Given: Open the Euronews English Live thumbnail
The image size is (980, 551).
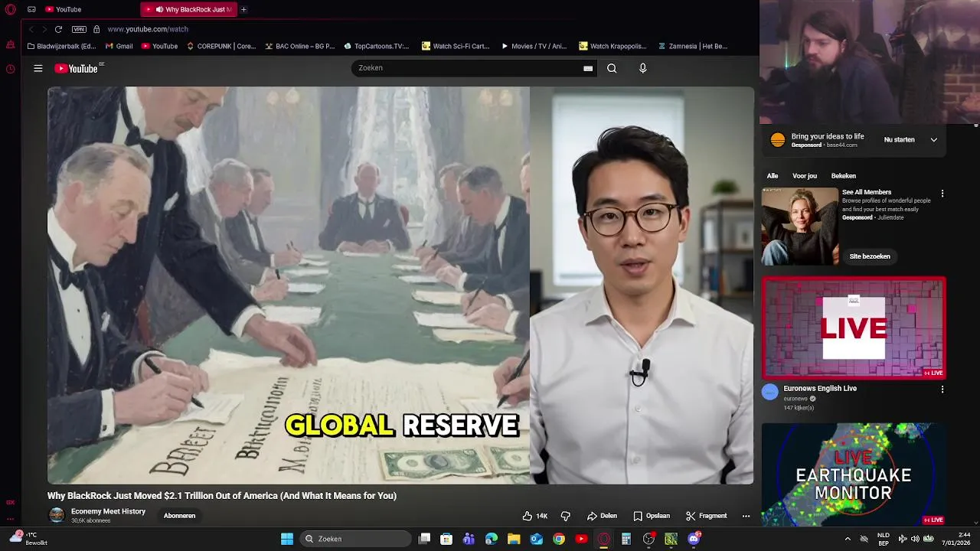Looking at the screenshot, I should coord(854,328).
